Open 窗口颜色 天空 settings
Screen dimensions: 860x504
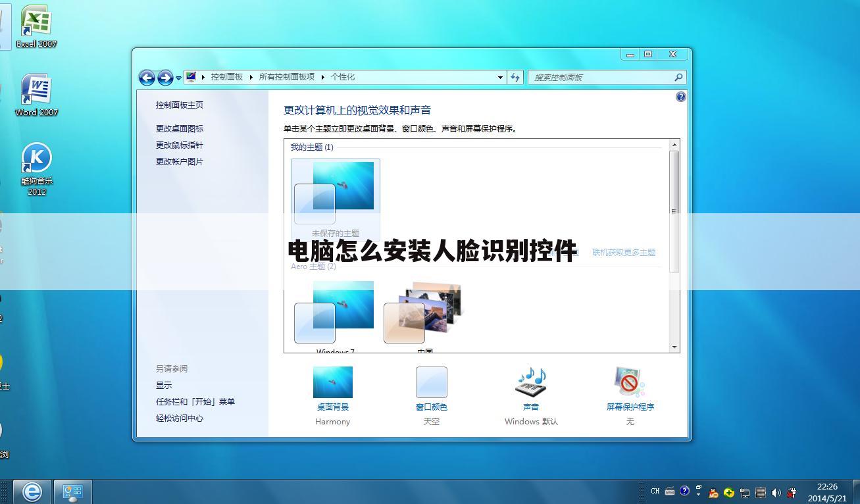tap(432, 396)
